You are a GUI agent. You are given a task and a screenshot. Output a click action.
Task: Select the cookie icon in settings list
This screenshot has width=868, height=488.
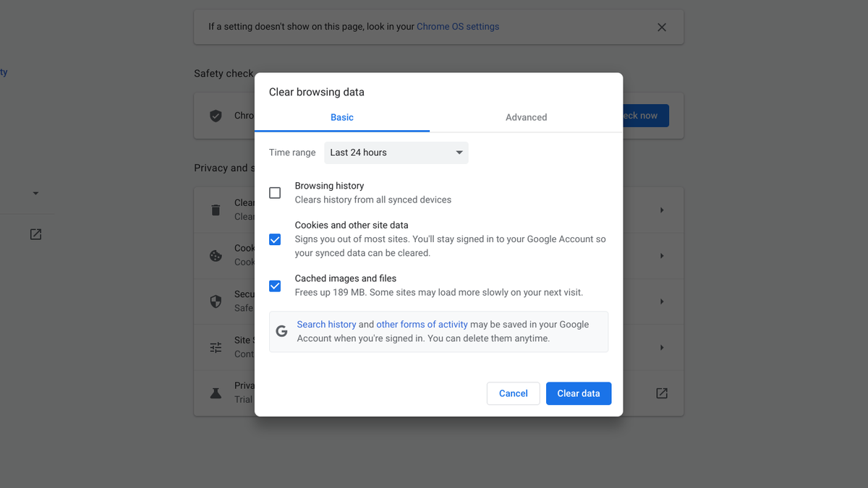215,255
